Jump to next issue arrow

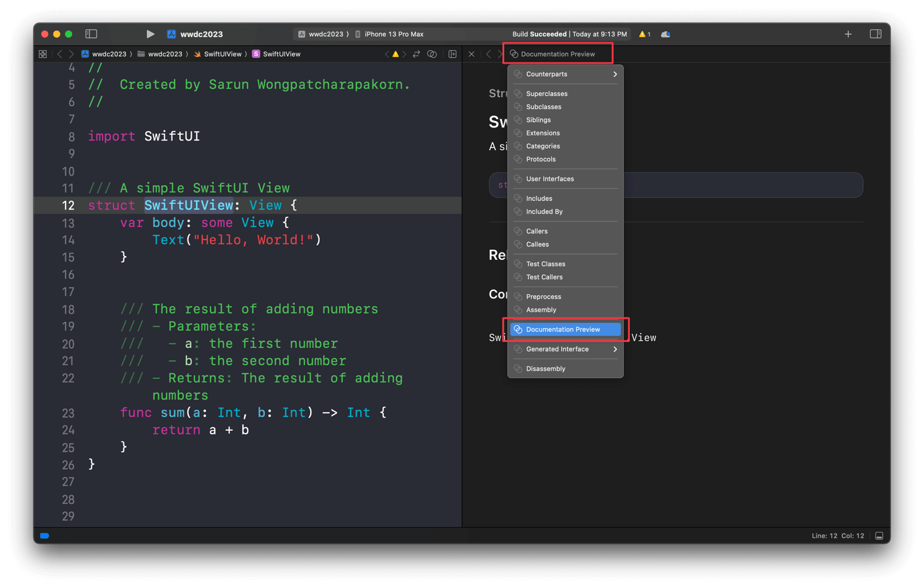404,54
